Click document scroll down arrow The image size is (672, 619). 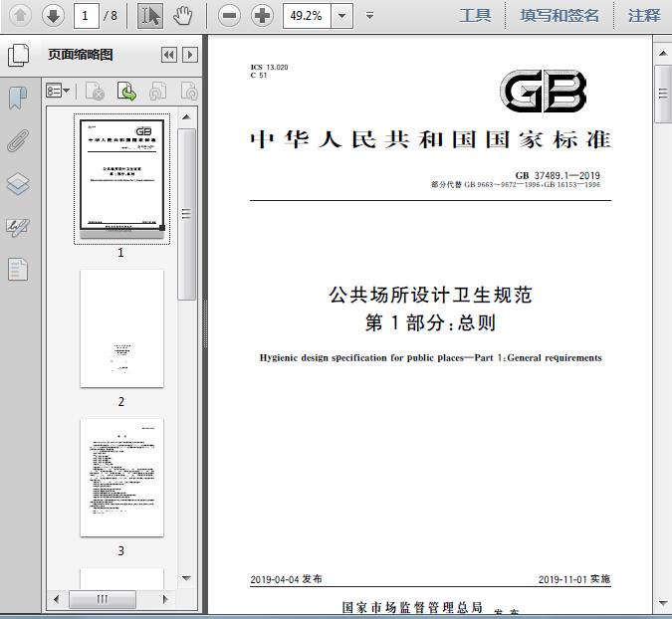(663, 604)
